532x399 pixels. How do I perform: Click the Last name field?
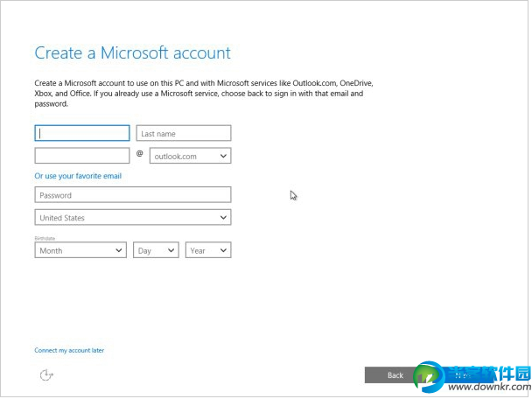pos(184,133)
